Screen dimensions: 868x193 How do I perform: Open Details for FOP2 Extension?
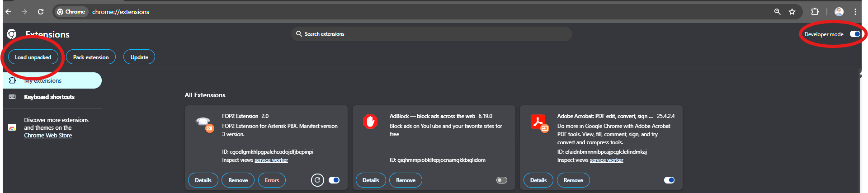203,180
